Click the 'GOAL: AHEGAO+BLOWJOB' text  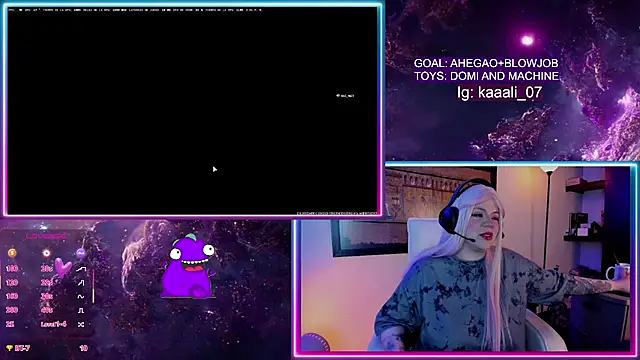pyautogui.click(x=486, y=63)
